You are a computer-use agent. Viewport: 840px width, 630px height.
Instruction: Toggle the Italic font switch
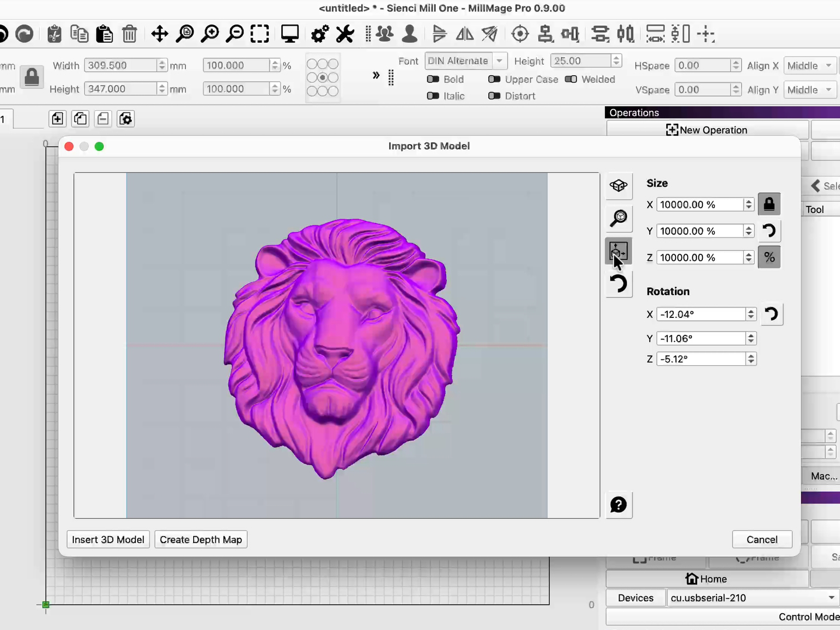[433, 96]
